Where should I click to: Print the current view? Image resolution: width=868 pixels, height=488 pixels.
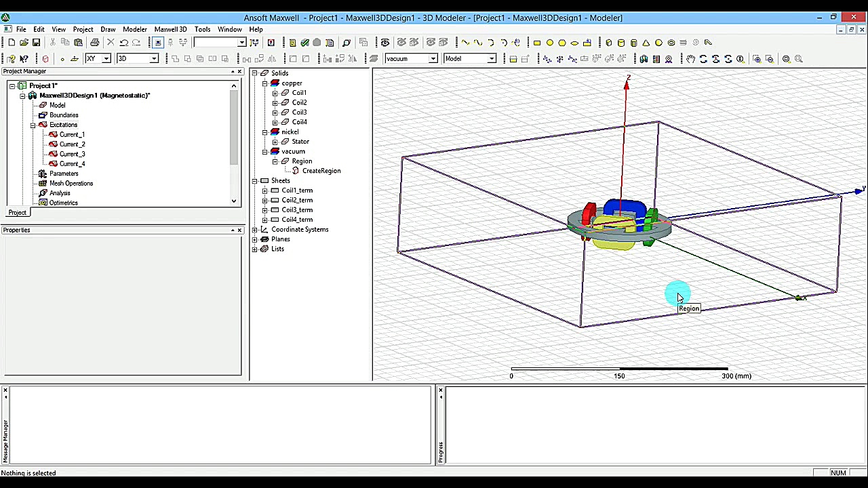95,42
